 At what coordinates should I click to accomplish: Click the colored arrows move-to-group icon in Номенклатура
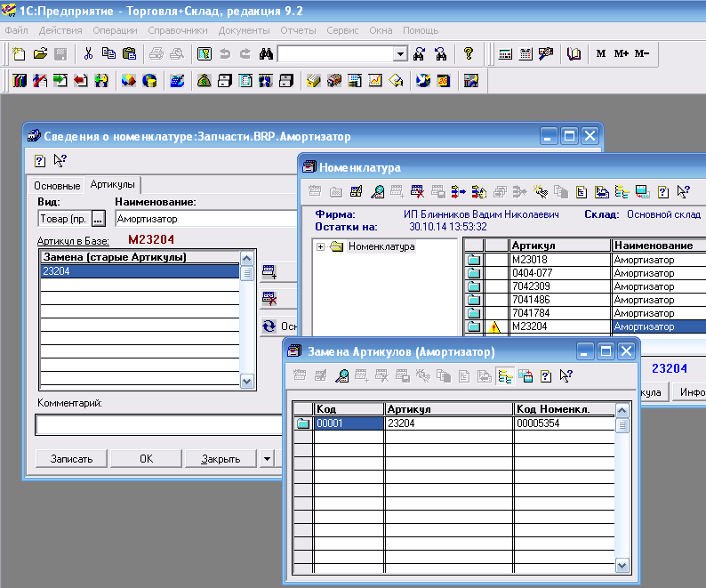458,192
